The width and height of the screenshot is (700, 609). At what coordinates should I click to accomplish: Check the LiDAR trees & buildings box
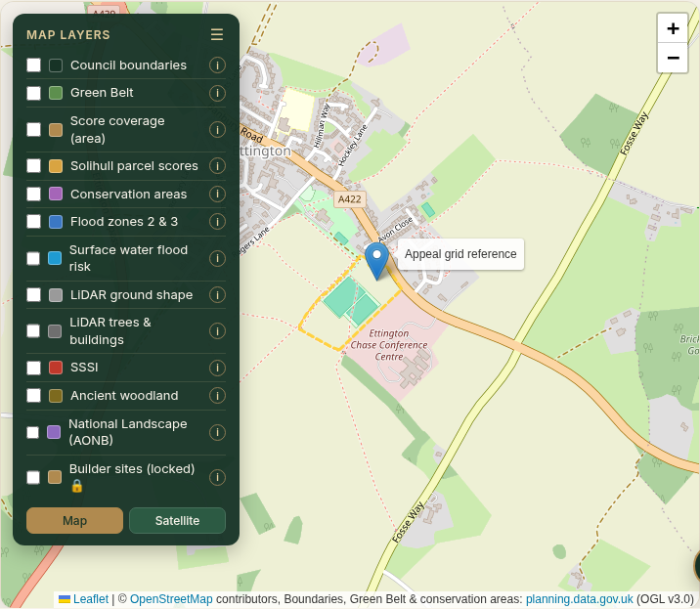click(33, 330)
